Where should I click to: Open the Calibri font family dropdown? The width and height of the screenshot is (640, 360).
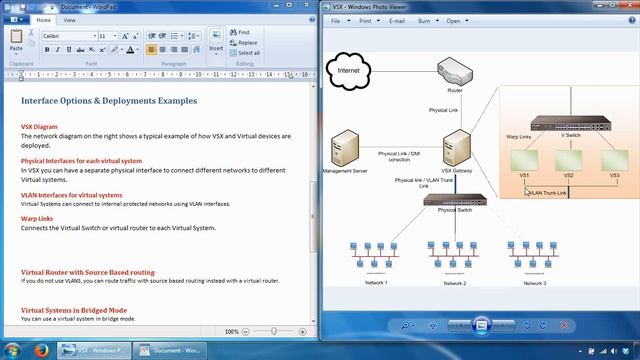(94, 36)
